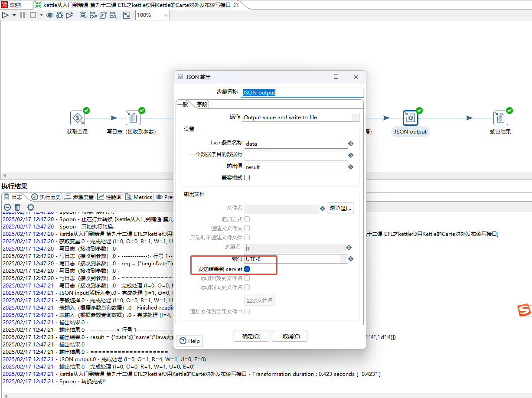Image resolution: width=532 pixels, height=398 pixels.
Task: Preview the transformation with the eye icon
Action: pos(50,15)
